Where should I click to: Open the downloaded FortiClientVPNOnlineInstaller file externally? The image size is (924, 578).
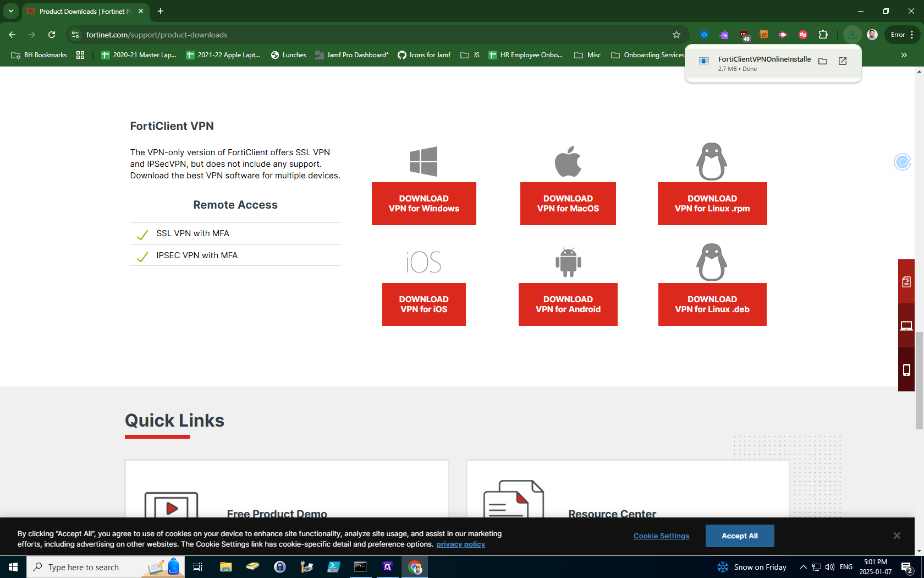pyautogui.click(x=843, y=61)
